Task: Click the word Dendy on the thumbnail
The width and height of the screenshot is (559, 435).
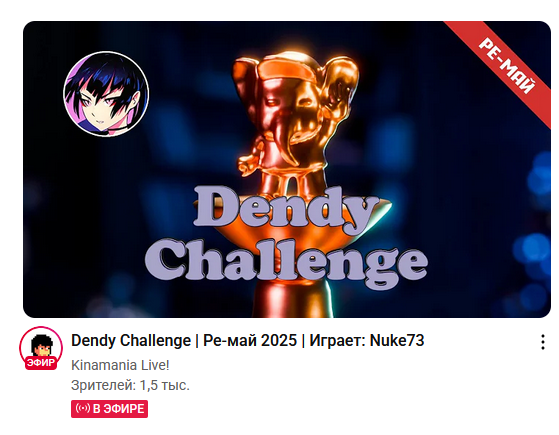Action: (x=285, y=209)
